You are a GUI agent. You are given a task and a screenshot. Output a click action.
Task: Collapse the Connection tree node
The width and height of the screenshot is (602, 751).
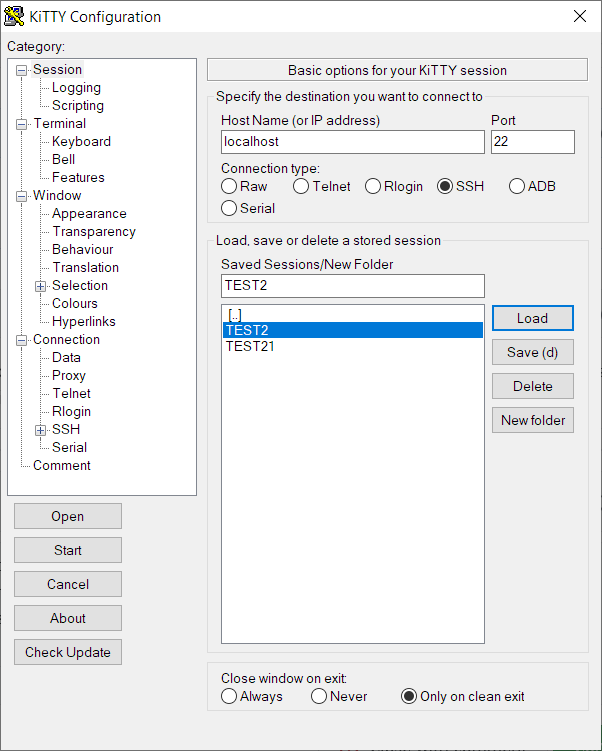click(x=22, y=341)
